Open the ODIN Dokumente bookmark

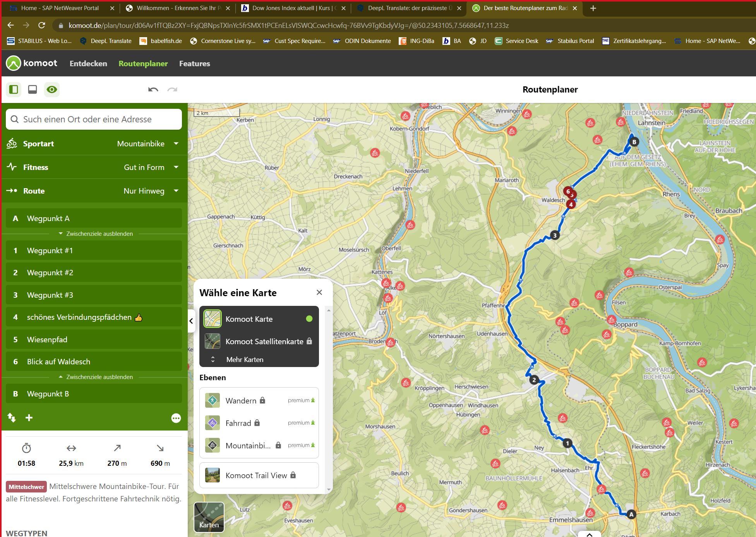[x=362, y=41]
